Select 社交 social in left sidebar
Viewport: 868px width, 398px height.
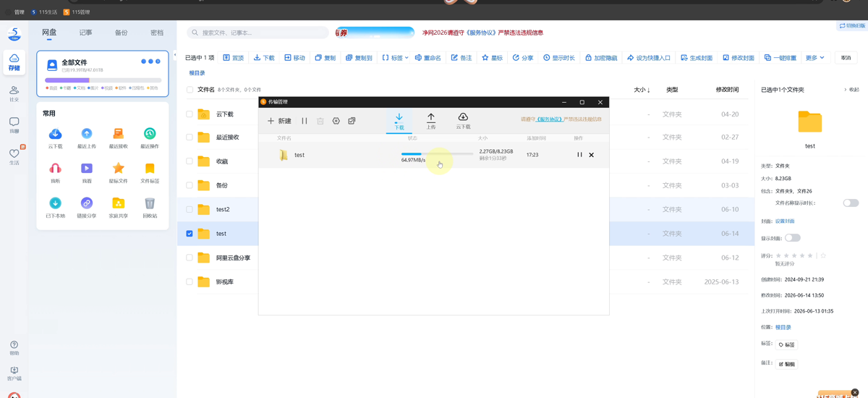point(14,93)
